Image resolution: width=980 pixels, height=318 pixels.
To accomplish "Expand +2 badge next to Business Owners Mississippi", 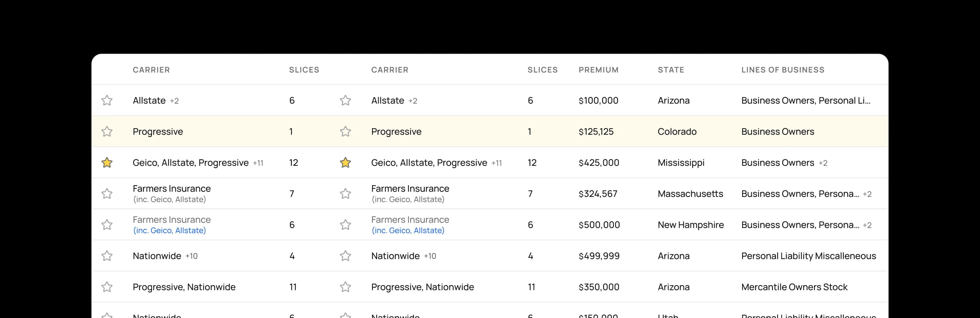I will point(823,163).
